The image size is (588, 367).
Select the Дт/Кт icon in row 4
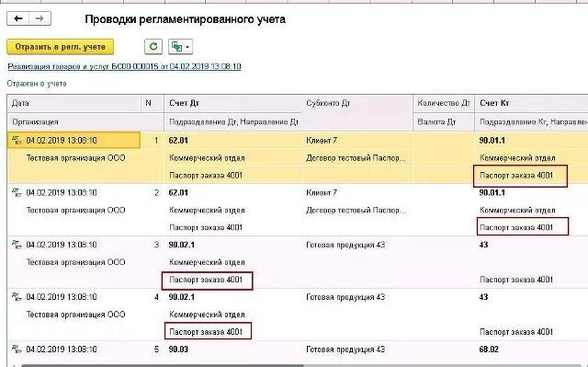pyautogui.click(x=17, y=297)
